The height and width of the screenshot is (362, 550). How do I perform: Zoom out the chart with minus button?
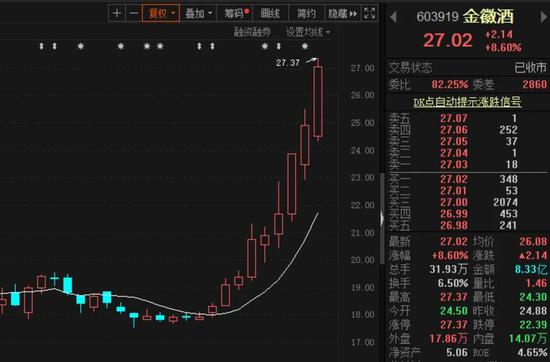pyautogui.click(x=134, y=13)
